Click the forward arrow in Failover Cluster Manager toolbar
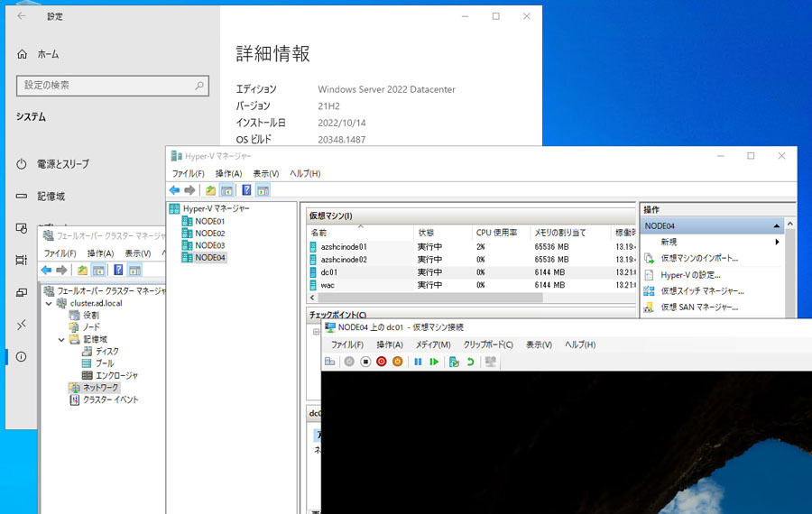This screenshot has width=812, height=514. pos(61,271)
